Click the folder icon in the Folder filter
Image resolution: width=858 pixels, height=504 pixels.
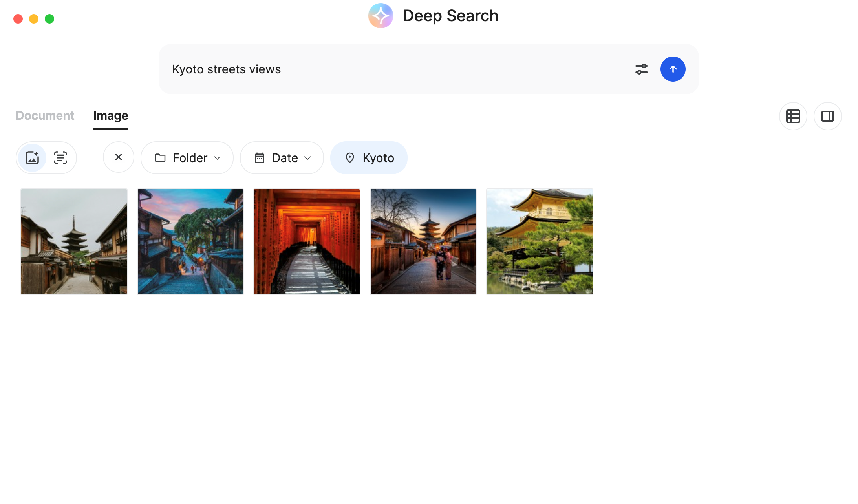coord(160,158)
